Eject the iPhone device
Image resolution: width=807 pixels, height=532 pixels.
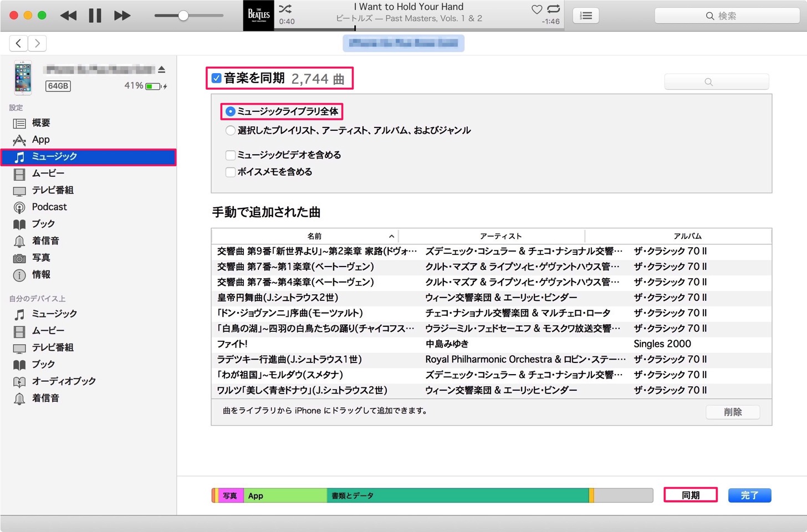[162, 70]
